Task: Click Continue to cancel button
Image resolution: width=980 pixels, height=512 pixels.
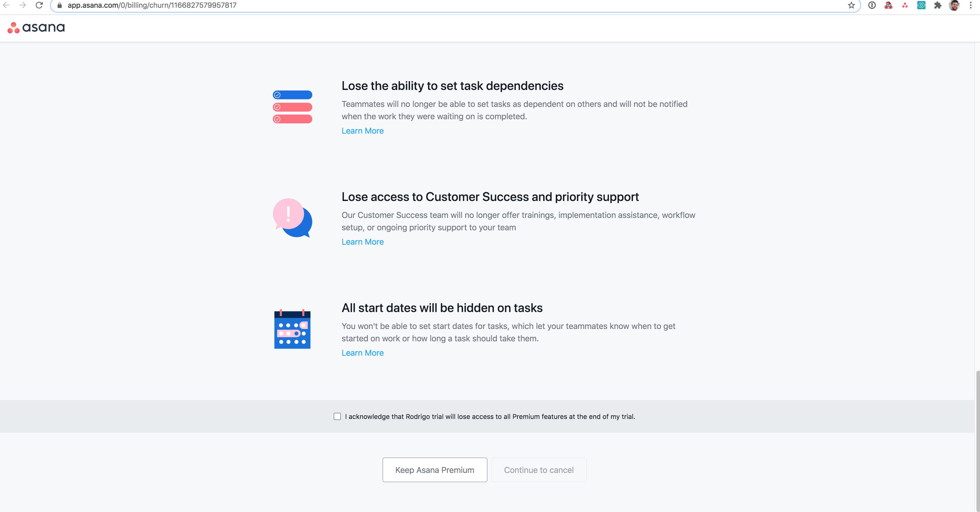Action: (x=539, y=469)
